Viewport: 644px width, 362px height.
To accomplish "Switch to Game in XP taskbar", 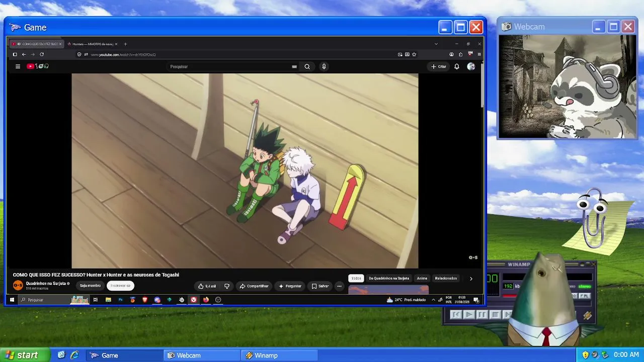I will [x=125, y=355].
